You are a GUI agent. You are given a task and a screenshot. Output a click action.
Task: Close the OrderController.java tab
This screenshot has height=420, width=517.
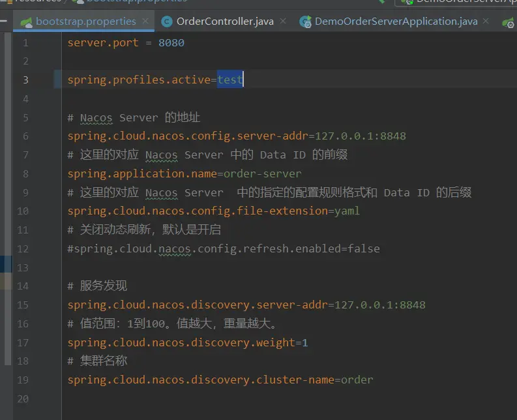[283, 22]
